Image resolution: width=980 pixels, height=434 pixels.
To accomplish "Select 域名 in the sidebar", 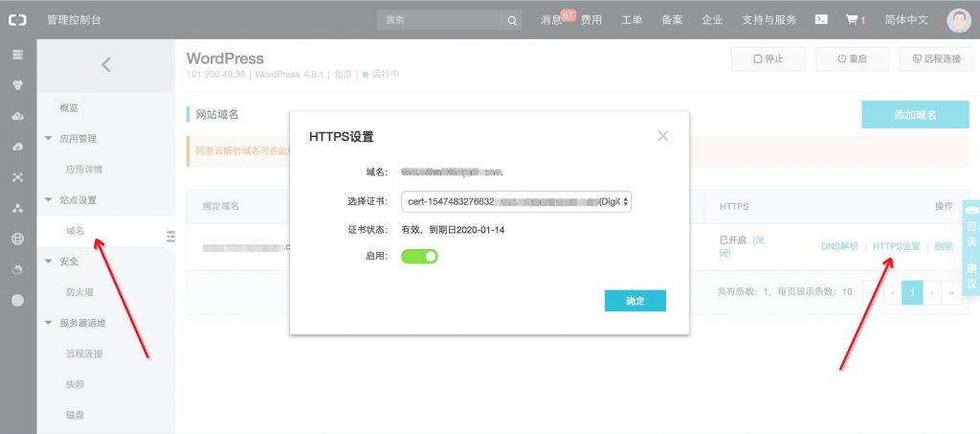I will click(x=75, y=231).
